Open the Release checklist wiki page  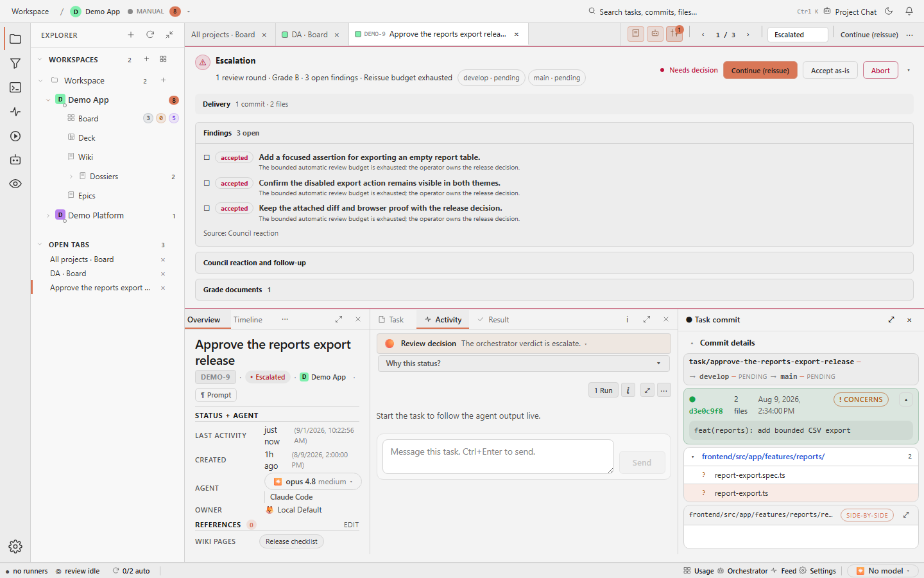tap(291, 541)
